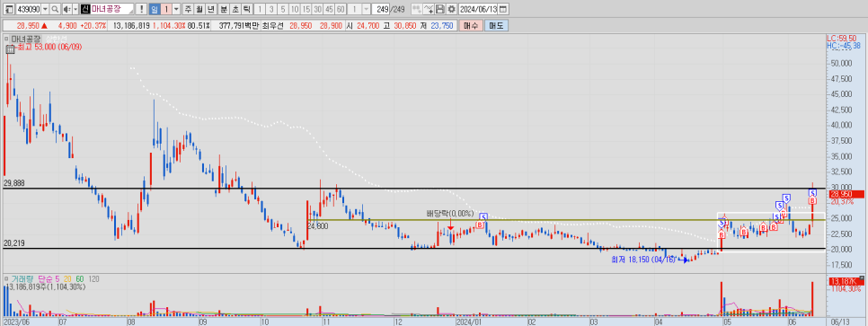Switch chart to 분 minute period
Screen dimensions: 868x326
(224, 9)
